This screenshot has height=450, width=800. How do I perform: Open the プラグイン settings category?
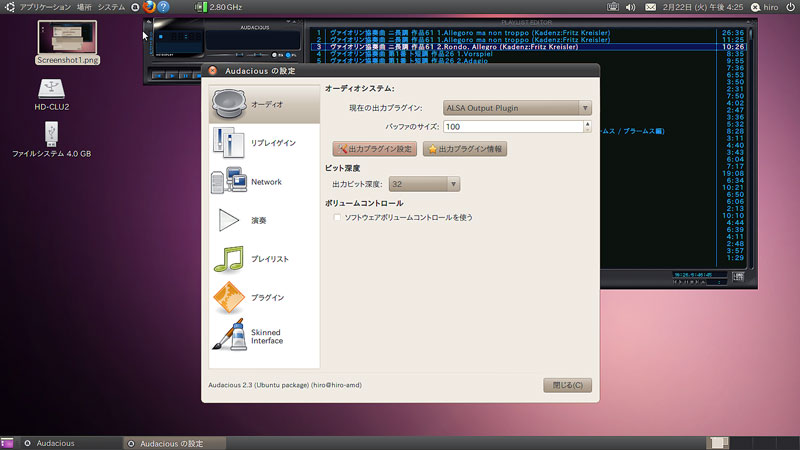tap(264, 297)
